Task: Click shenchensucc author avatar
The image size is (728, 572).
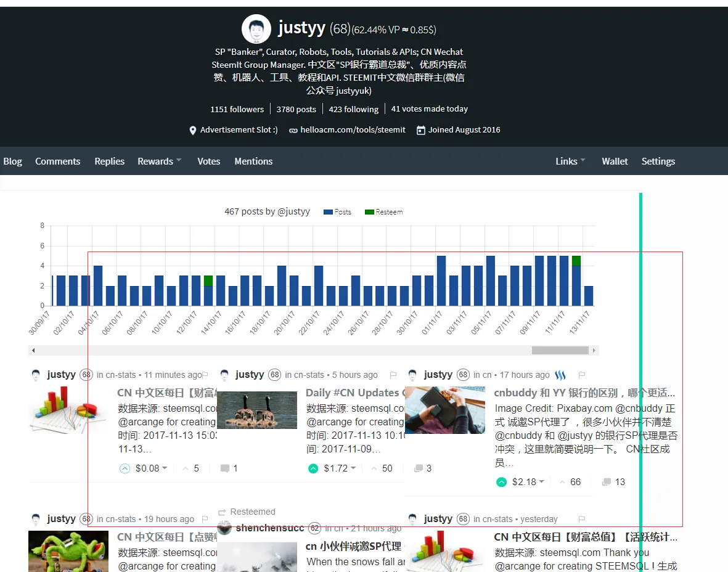Action: point(224,528)
